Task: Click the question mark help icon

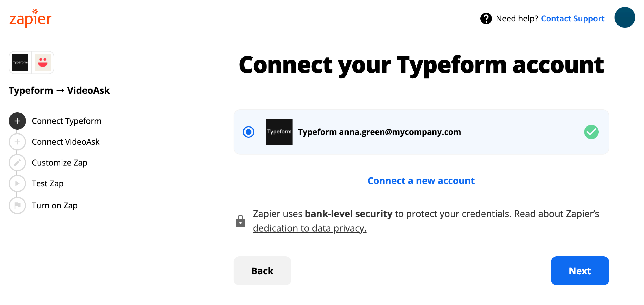Action: pyautogui.click(x=486, y=19)
